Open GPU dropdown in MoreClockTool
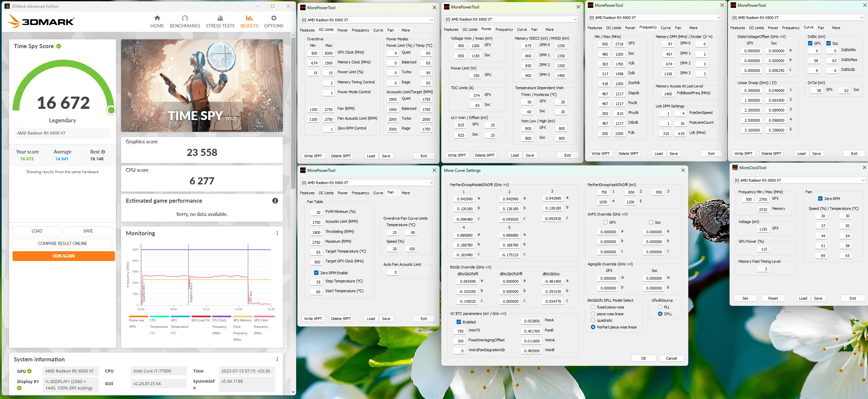 (799, 180)
